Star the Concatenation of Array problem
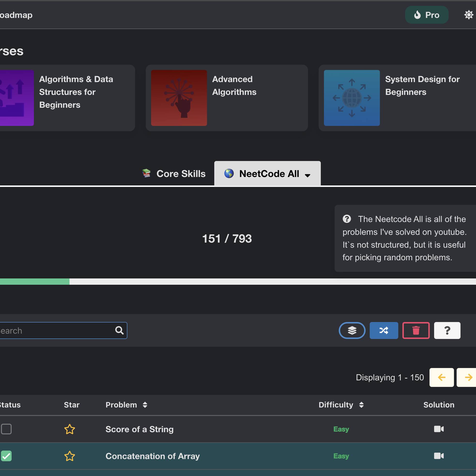The width and height of the screenshot is (476, 476). tap(70, 456)
